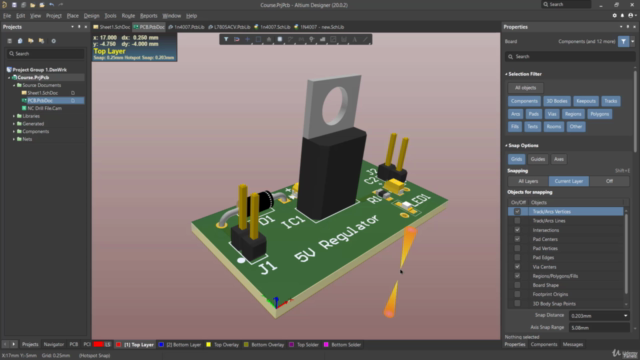Viewport: 640px width, 360px height.
Task: Set snapping to All Layers
Action: coord(528,181)
